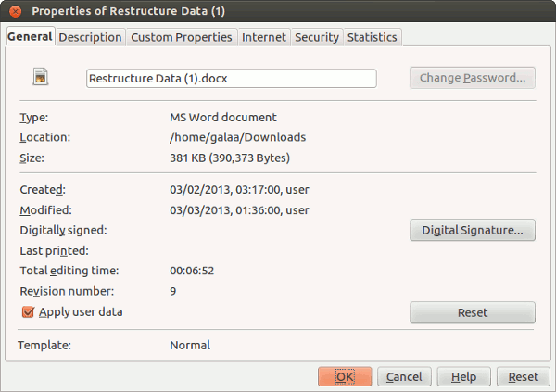556x392 pixels.
Task: Click the /home/galaa/Downloads location text
Action: pyautogui.click(x=237, y=137)
